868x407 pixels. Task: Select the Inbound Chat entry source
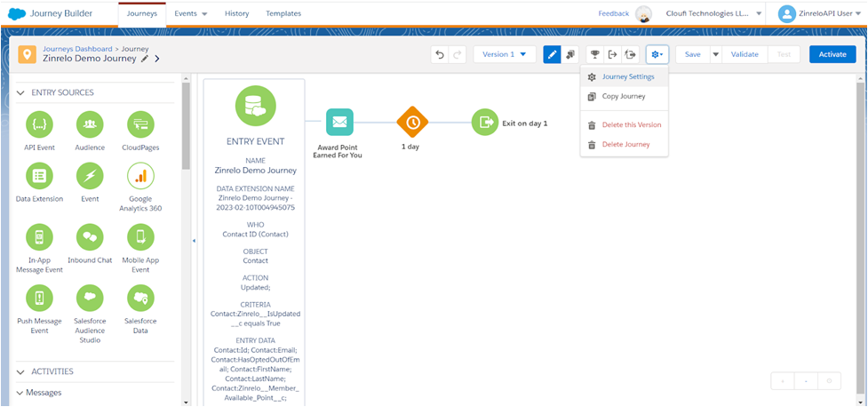(x=90, y=237)
